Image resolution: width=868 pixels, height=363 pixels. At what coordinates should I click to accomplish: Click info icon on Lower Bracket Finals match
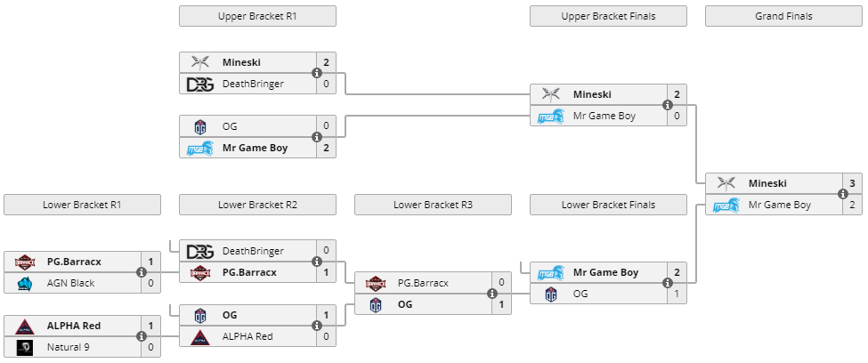(668, 283)
